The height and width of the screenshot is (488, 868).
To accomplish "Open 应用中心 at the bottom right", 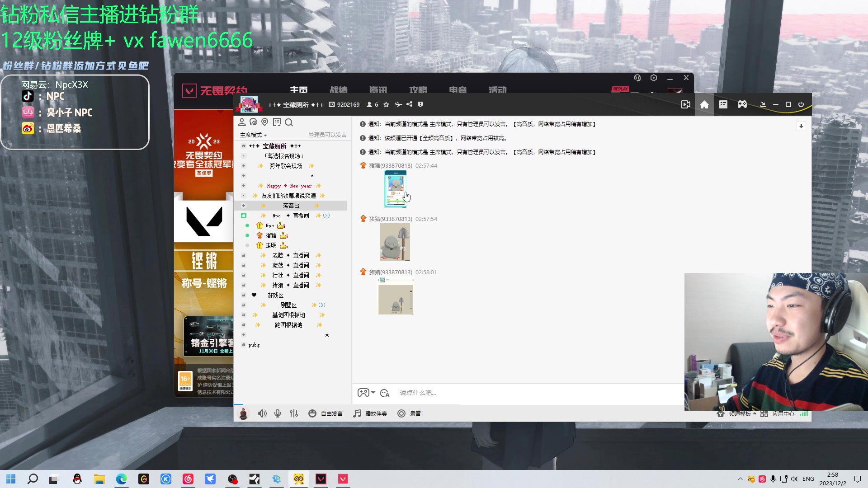I will coord(783,413).
